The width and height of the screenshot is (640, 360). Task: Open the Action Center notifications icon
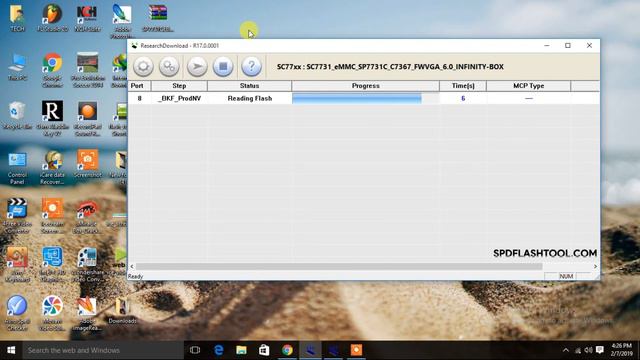pos(600,350)
